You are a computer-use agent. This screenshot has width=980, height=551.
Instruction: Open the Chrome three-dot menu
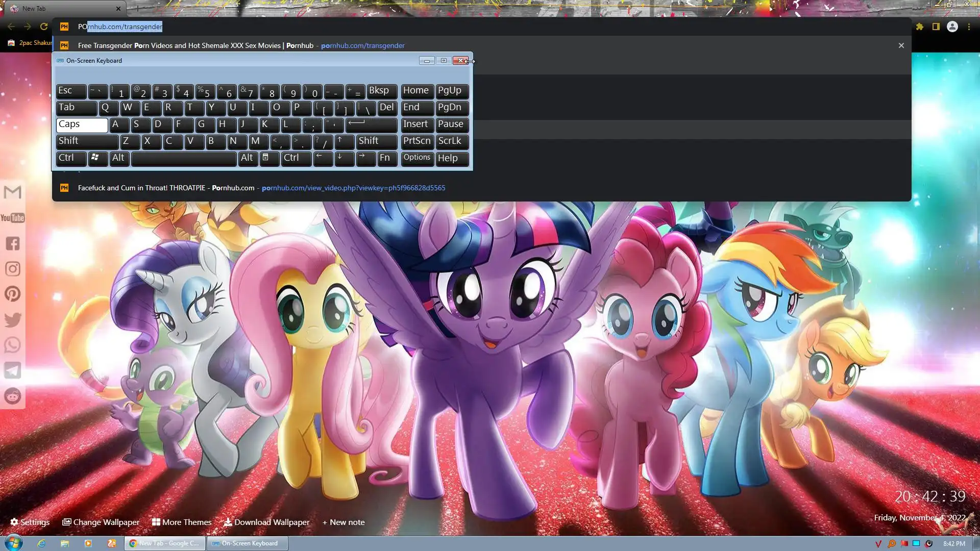click(969, 27)
